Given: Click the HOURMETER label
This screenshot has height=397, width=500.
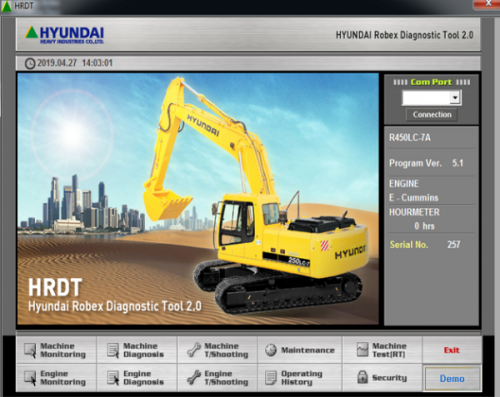Looking at the screenshot, I should pyautogui.click(x=414, y=212).
